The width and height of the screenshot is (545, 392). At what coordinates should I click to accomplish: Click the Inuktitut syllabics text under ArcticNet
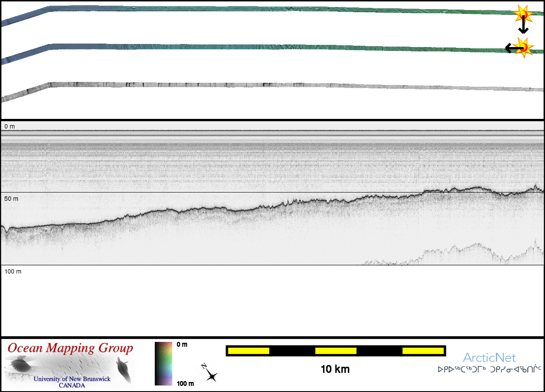point(489,370)
